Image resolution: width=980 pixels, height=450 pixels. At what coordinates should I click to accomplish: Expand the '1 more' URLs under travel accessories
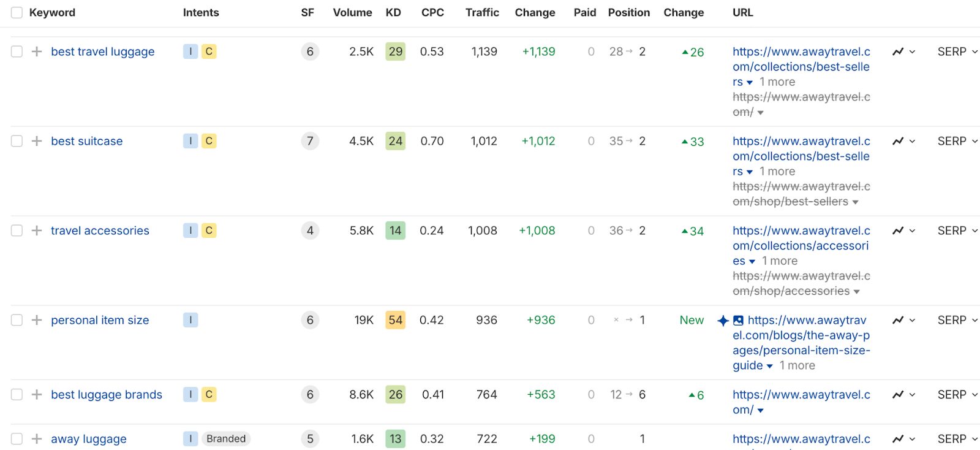[x=780, y=261]
